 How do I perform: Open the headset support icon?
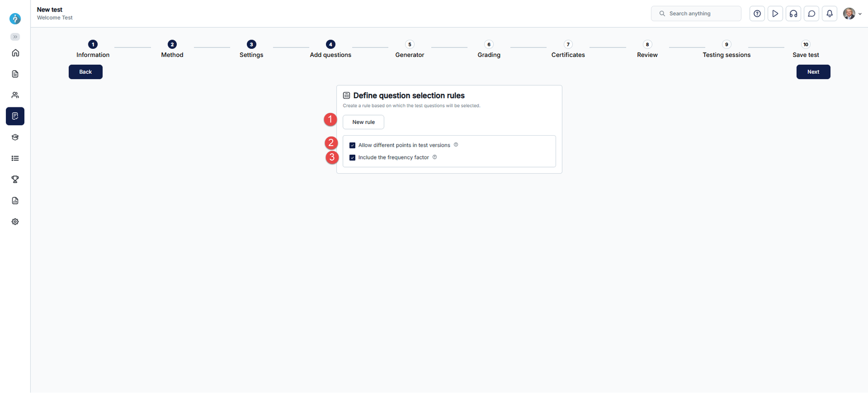[x=793, y=14]
